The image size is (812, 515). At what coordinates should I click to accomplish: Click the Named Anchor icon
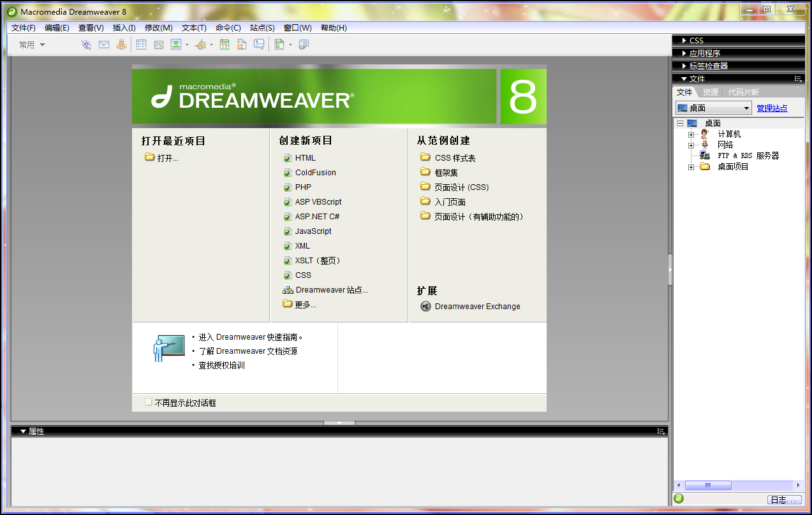point(121,45)
